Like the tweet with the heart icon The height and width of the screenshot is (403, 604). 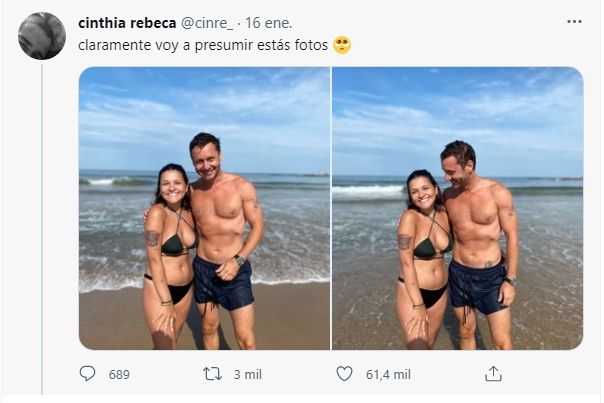point(344,374)
